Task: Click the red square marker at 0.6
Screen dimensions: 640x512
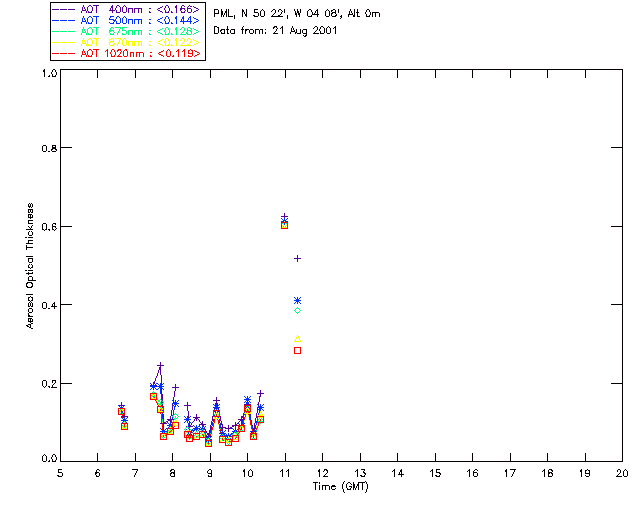Action: tap(284, 225)
